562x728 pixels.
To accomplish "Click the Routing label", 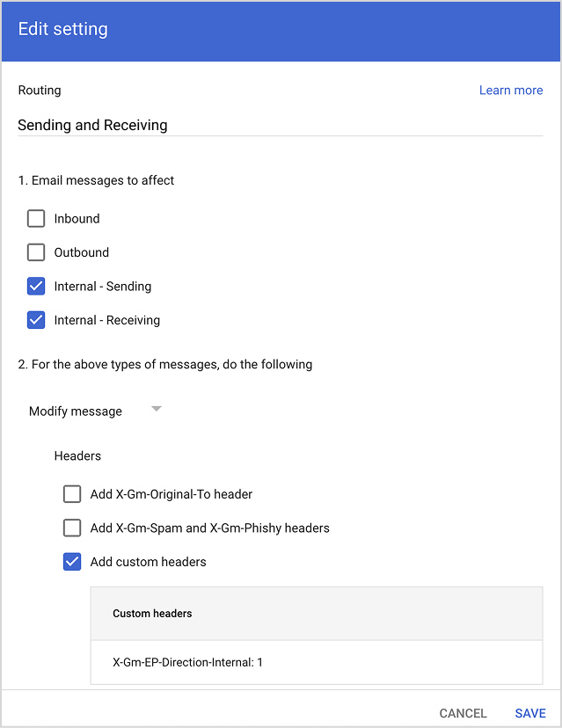I will (40, 91).
